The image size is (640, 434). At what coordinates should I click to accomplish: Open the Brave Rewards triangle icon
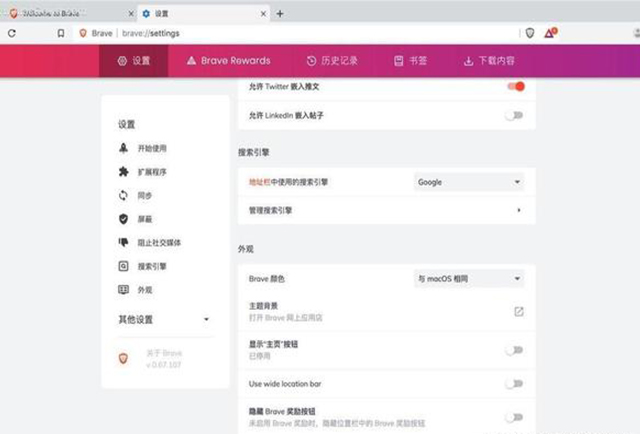click(551, 33)
